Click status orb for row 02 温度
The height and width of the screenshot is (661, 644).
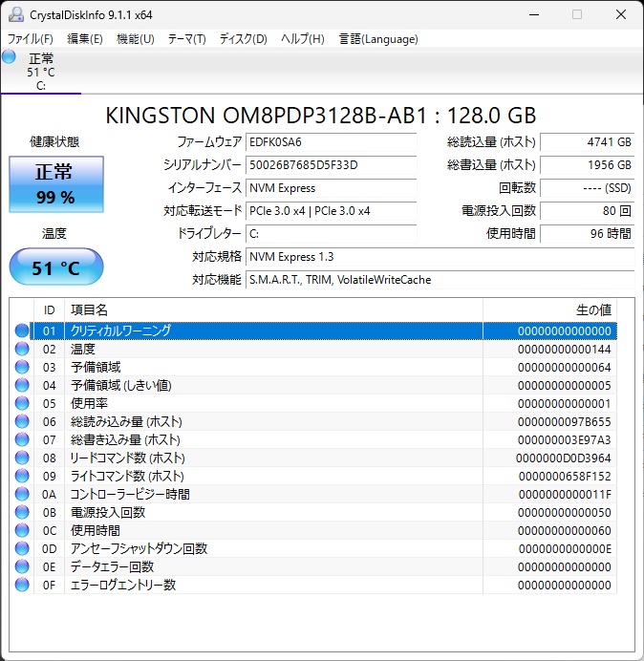[x=22, y=349]
